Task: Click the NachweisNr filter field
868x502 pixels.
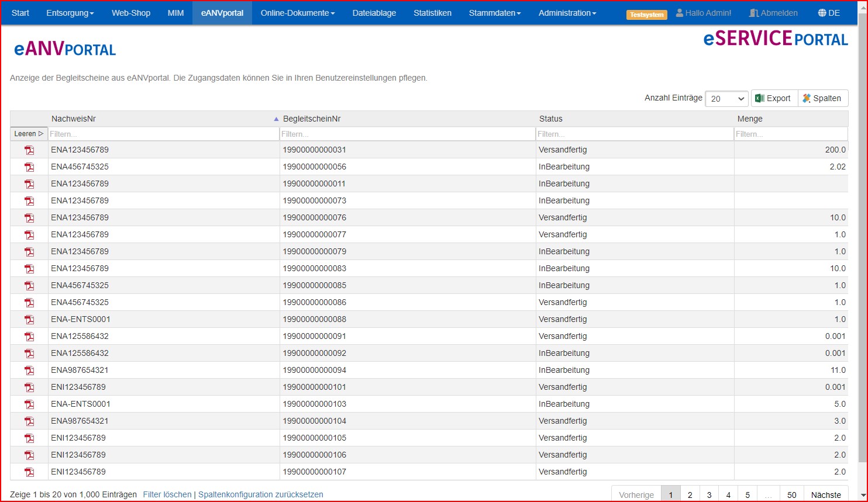Action: (163, 134)
